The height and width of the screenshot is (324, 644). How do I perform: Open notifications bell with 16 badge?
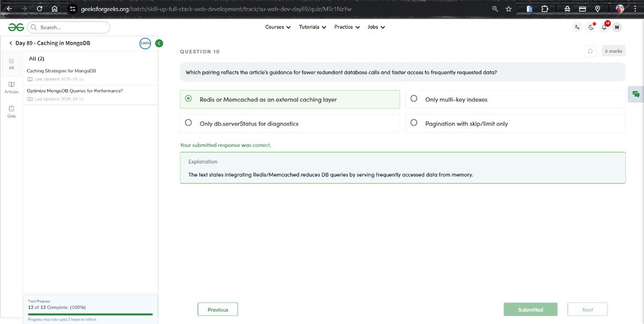pyautogui.click(x=604, y=27)
